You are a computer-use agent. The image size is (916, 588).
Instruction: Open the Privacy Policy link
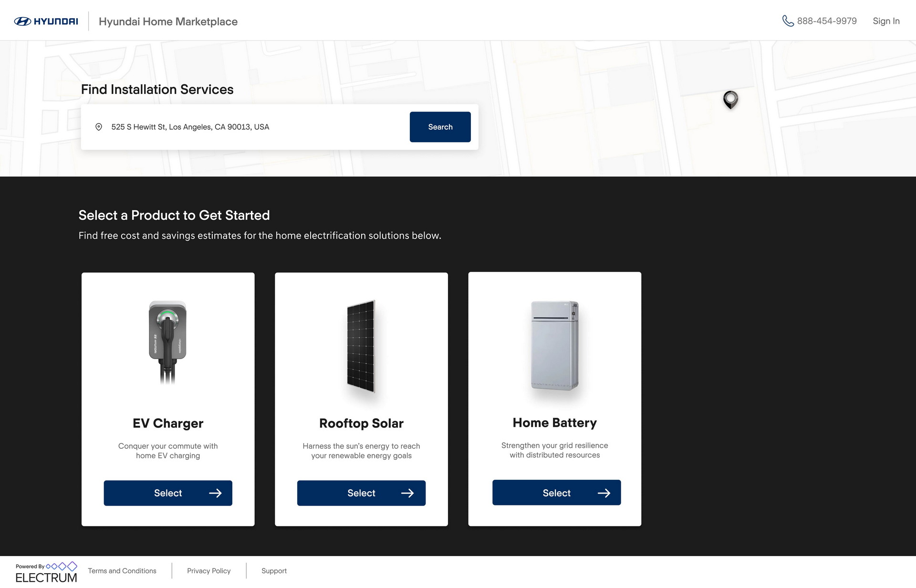click(208, 571)
